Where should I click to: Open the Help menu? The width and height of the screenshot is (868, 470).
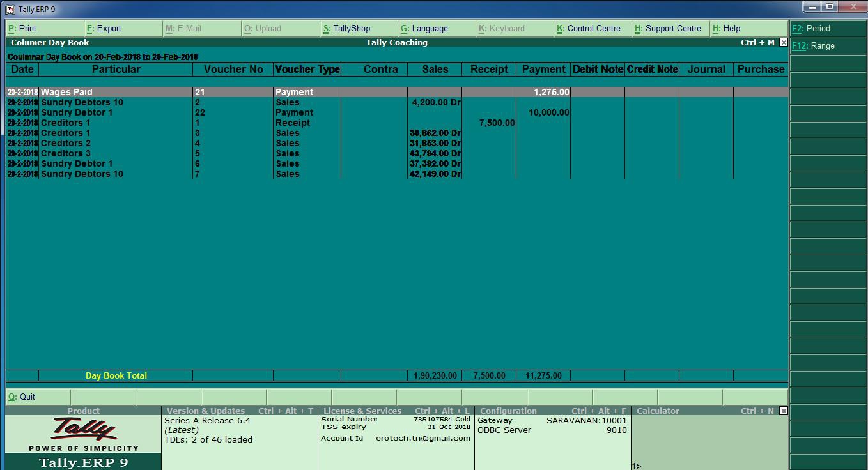[749, 29]
